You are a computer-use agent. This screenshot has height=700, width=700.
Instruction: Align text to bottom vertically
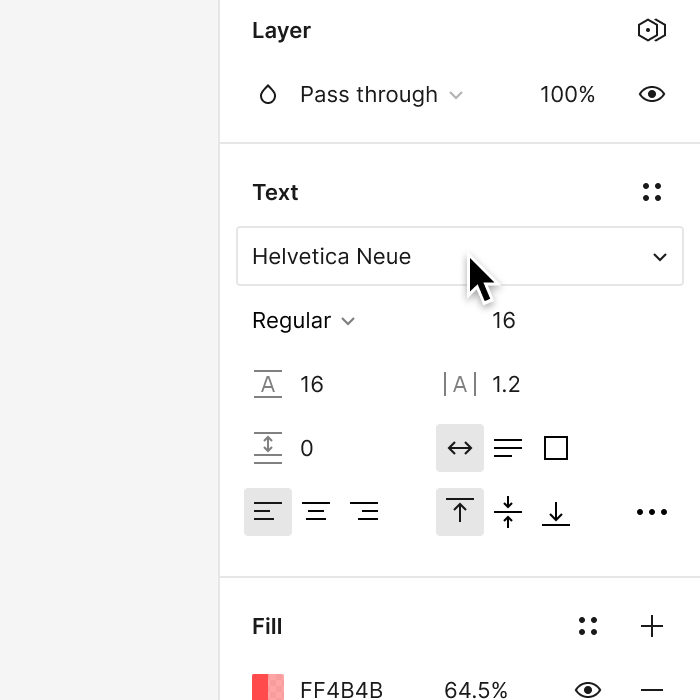pyautogui.click(x=556, y=513)
